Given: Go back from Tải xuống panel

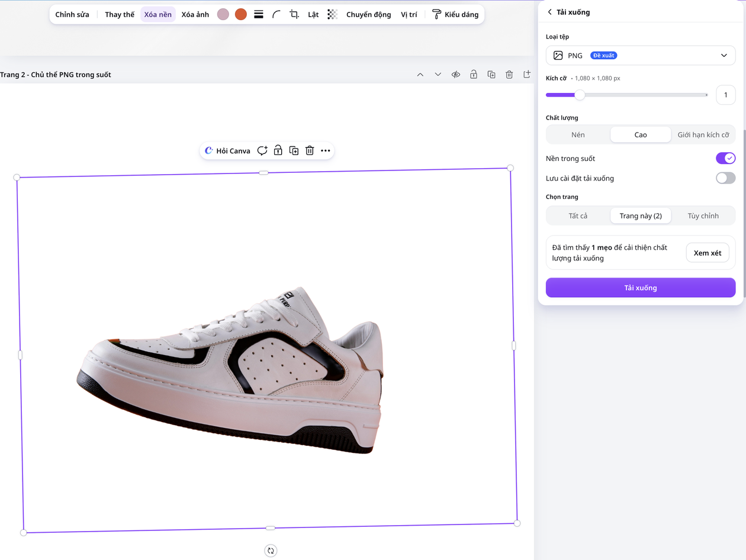Looking at the screenshot, I should (549, 12).
